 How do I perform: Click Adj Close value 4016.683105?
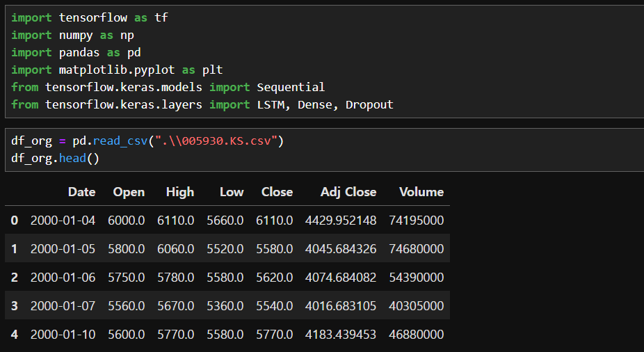point(341,306)
